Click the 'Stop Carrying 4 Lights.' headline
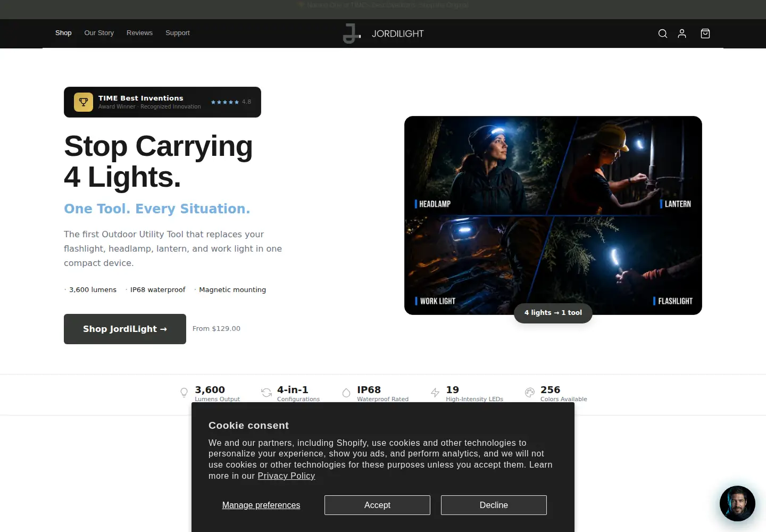The height and width of the screenshot is (532, 766). pos(159,161)
